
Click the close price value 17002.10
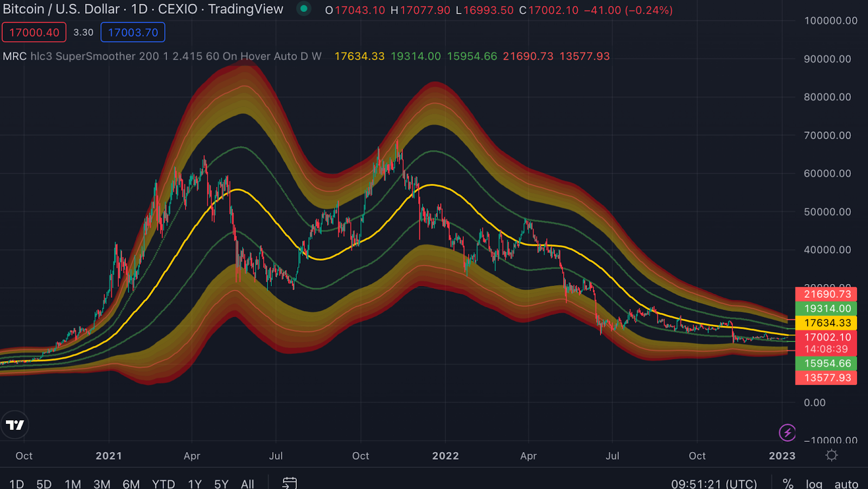pyautogui.click(x=553, y=10)
